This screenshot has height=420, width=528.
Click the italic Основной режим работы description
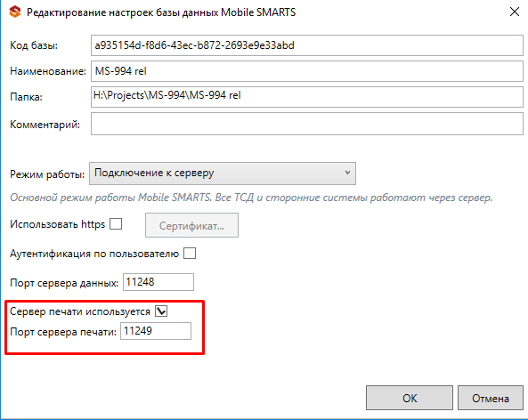(x=251, y=198)
